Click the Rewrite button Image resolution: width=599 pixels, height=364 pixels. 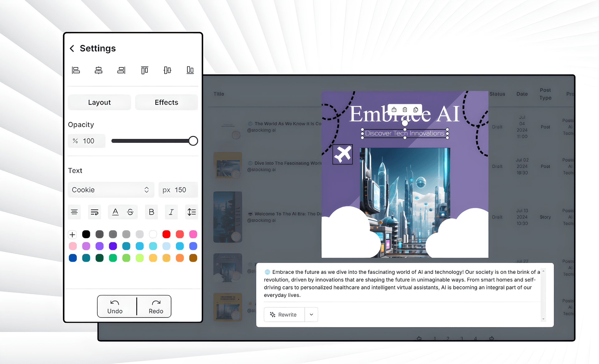tap(284, 314)
